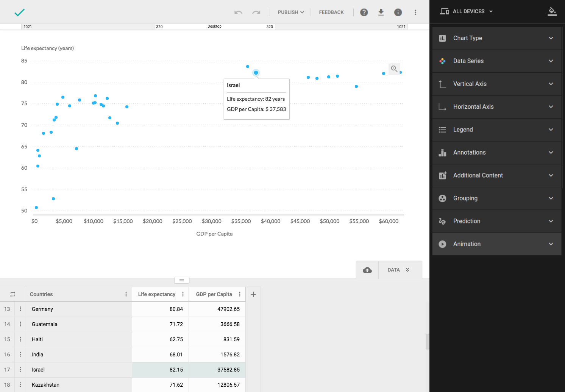Click the redo arrow icon

coord(256,12)
